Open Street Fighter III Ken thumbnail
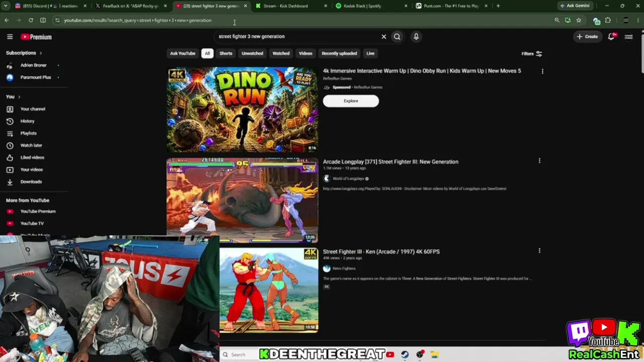Image resolution: width=644 pixels, height=362 pixels. 269,290
